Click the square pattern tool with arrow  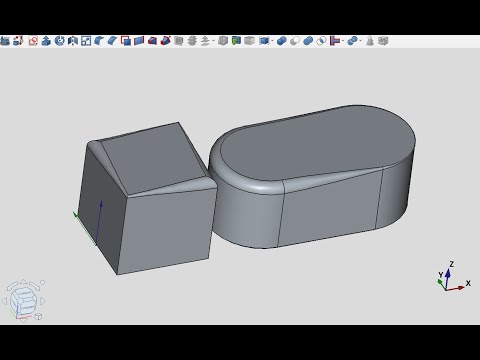tap(86, 41)
